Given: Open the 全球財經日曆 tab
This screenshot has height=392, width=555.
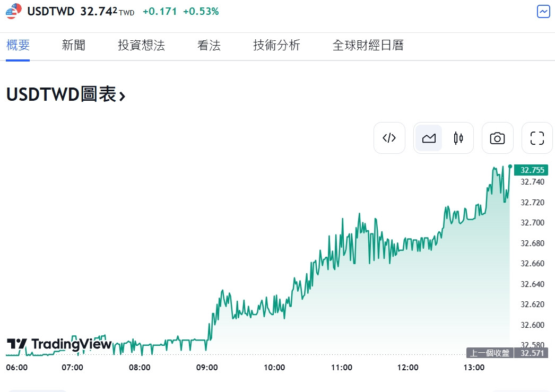Looking at the screenshot, I should (x=368, y=45).
